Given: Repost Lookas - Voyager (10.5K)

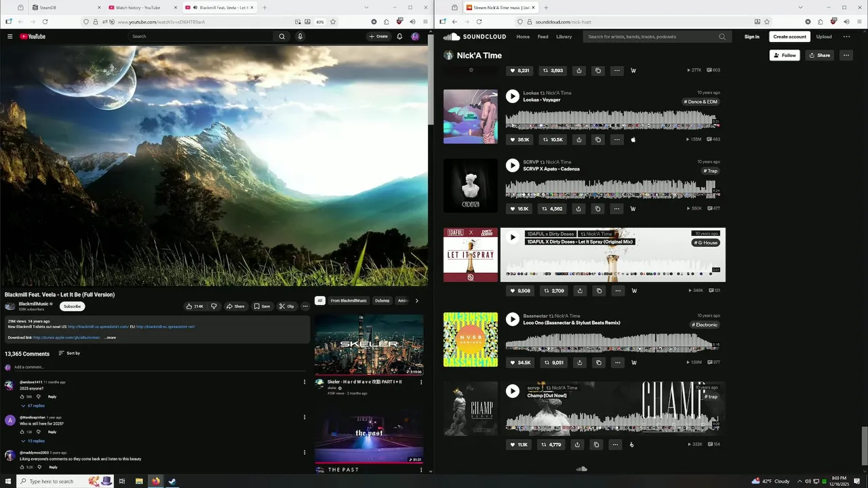Looking at the screenshot, I should coord(553,140).
